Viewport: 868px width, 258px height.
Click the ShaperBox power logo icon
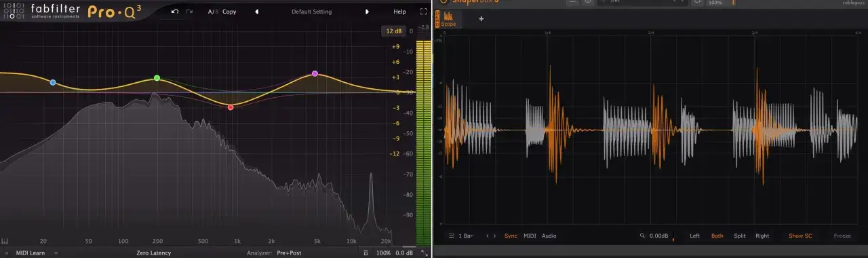(x=443, y=1)
